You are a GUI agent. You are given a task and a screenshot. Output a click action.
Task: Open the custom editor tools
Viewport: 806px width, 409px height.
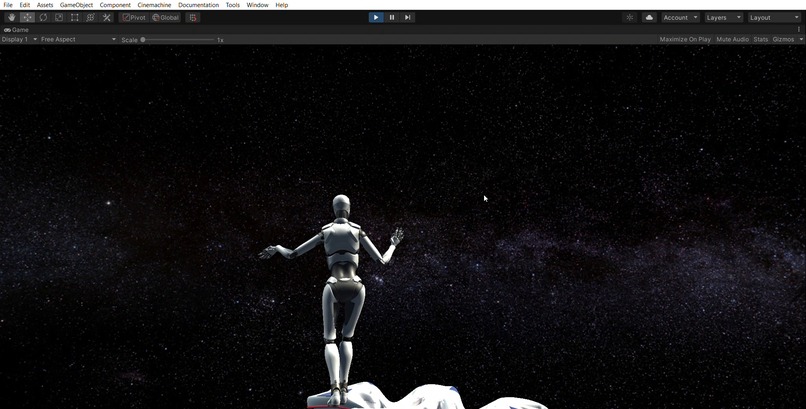click(106, 17)
